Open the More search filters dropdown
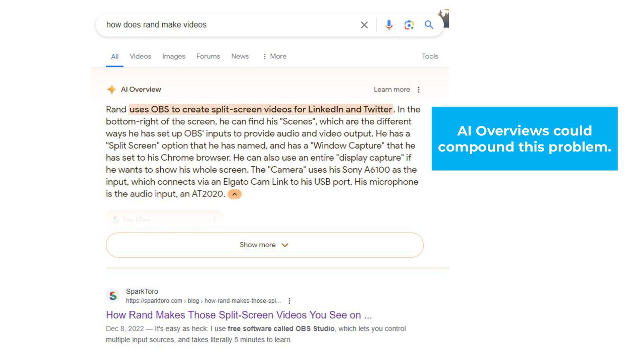 [275, 56]
